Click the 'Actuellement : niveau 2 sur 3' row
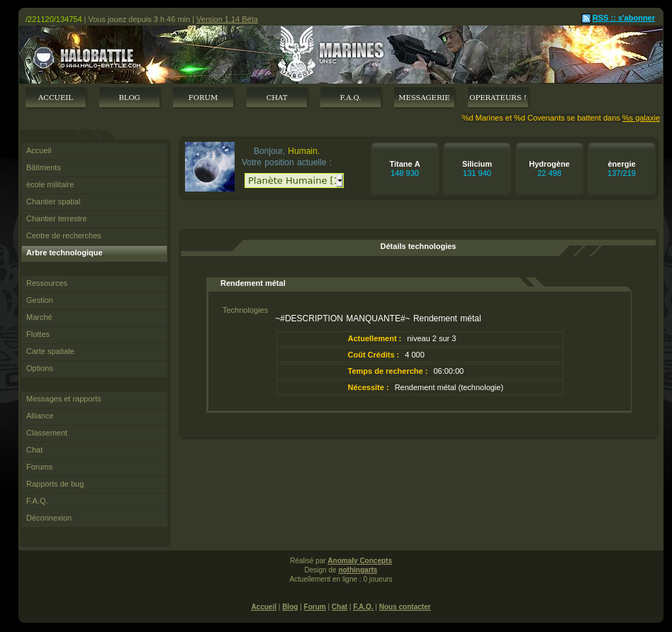Screen dimensions: 672x632 [420, 339]
